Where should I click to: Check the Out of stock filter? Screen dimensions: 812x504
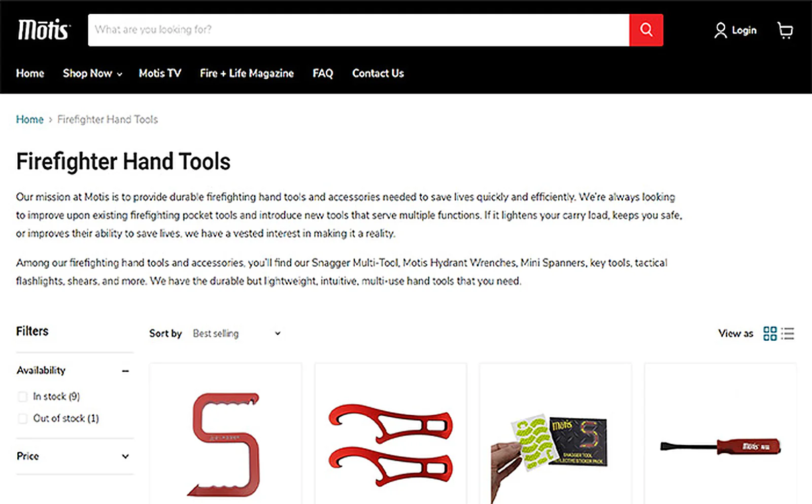coord(22,418)
